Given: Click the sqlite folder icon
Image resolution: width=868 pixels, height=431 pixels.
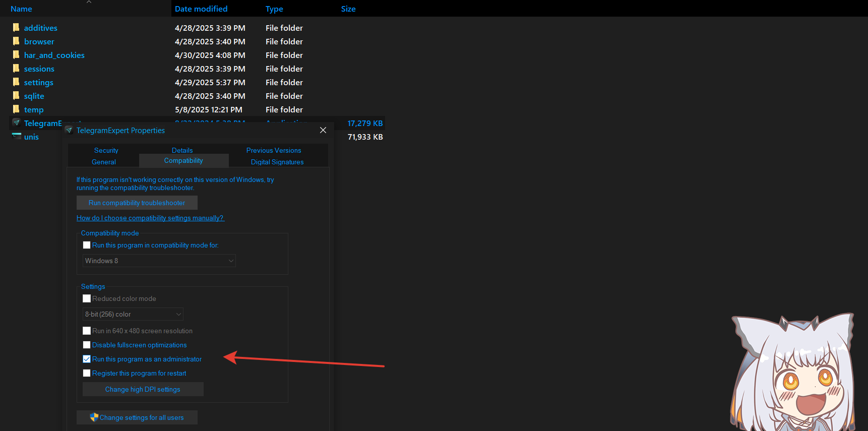Looking at the screenshot, I should (x=16, y=96).
